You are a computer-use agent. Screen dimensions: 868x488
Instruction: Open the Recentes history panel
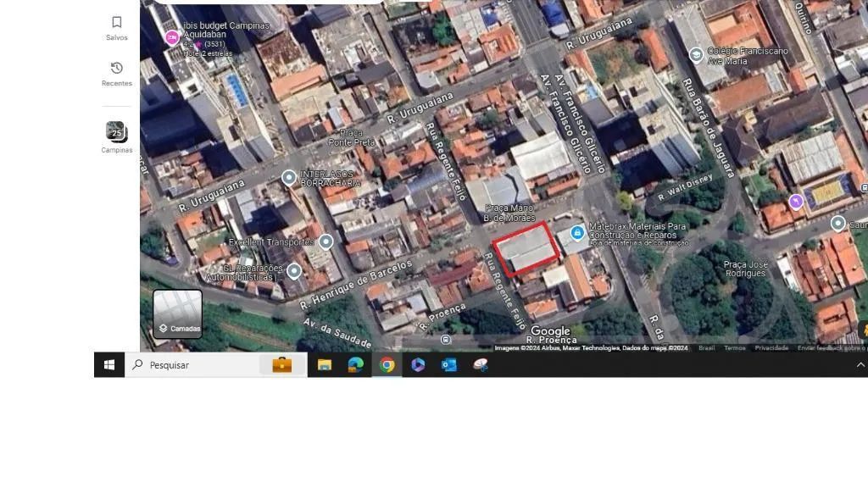tap(116, 75)
